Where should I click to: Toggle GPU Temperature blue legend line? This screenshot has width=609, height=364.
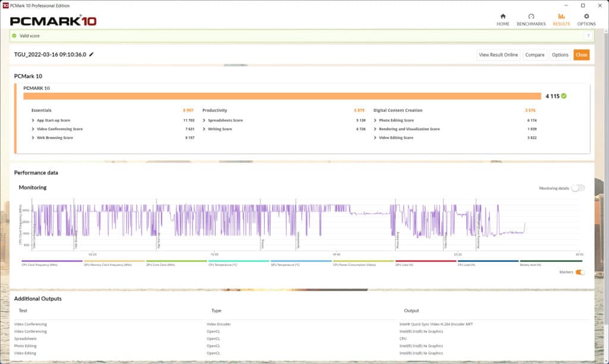coord(301,261)
